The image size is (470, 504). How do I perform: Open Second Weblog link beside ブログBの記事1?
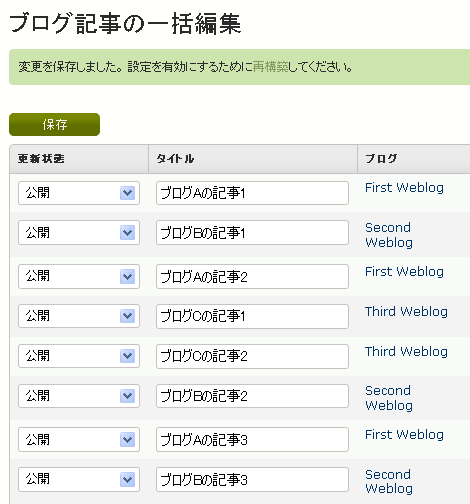pos(389,235)
